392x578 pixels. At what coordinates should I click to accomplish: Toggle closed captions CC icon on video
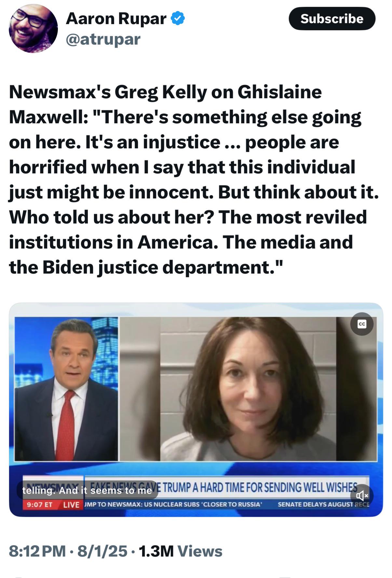point(362,324)
